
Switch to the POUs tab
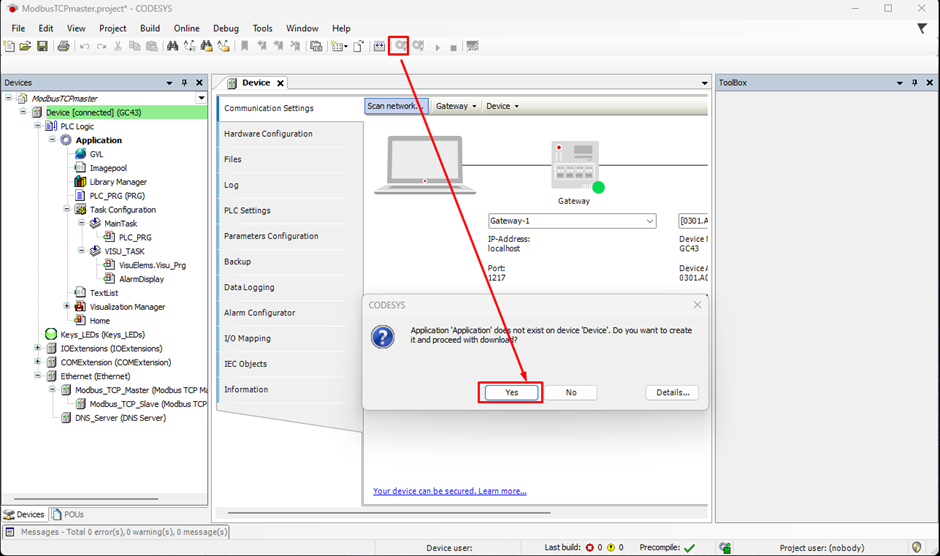coord(68,515)
